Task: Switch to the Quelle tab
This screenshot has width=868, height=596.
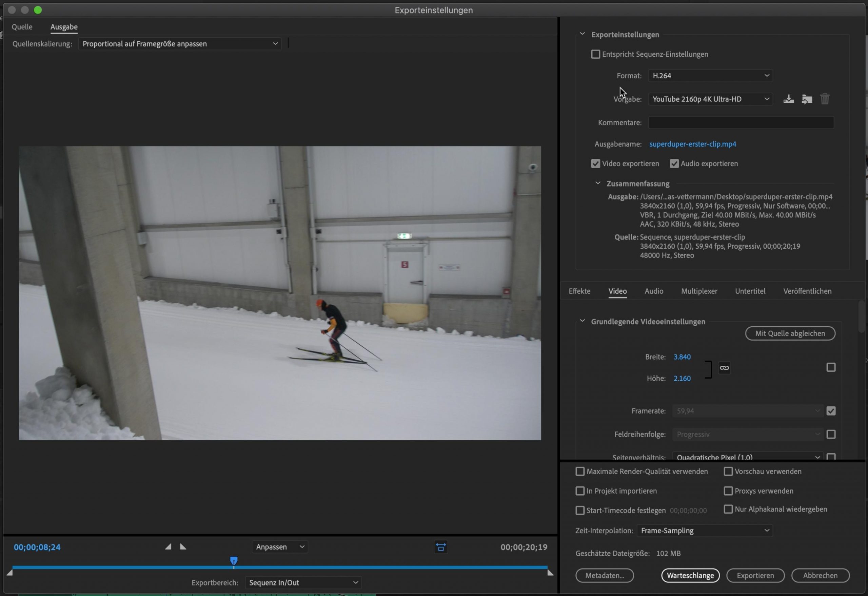Action: click(22, 27)
